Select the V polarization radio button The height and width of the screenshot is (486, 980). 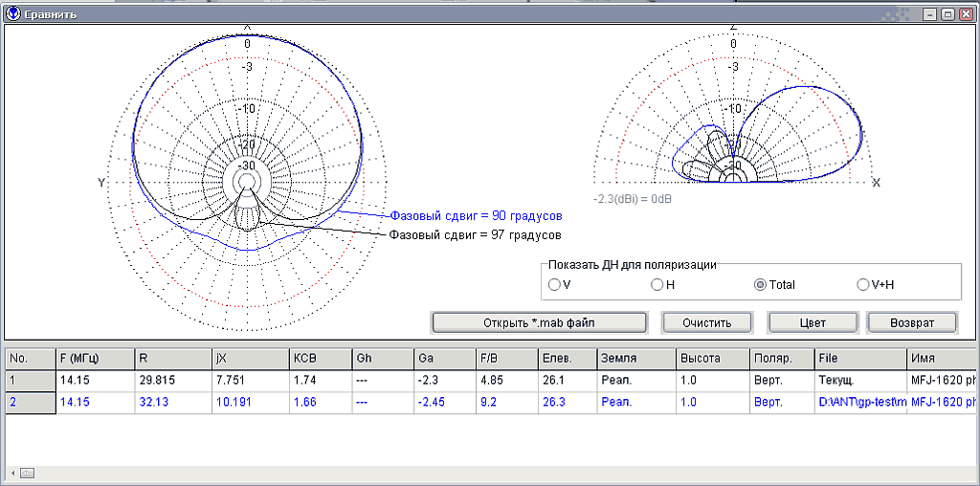(x=553, y=284)
